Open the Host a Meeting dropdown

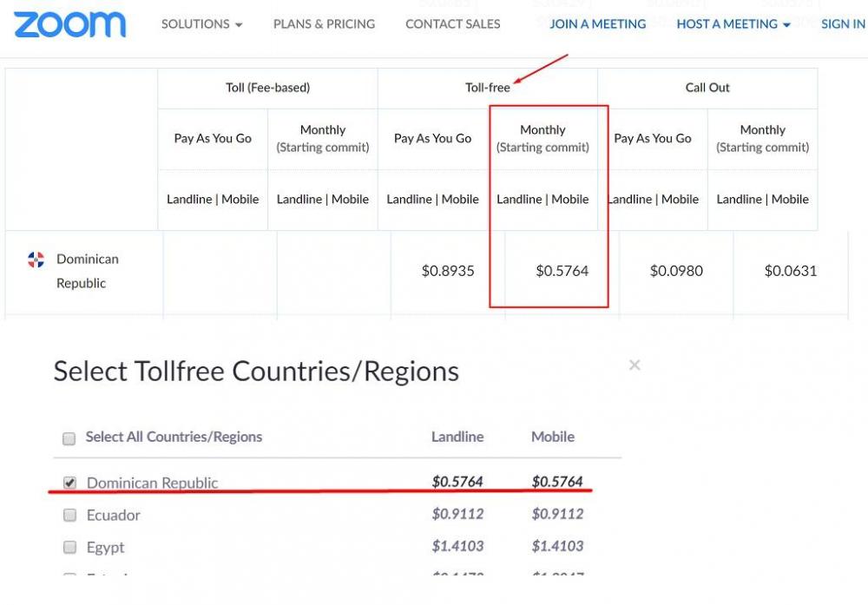(x=733, y=24)
